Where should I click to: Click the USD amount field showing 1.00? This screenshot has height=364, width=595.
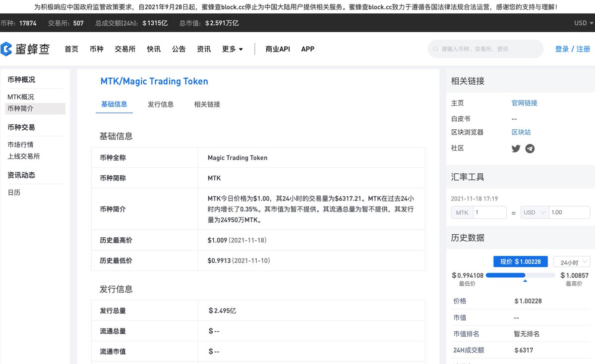[569, 212]
